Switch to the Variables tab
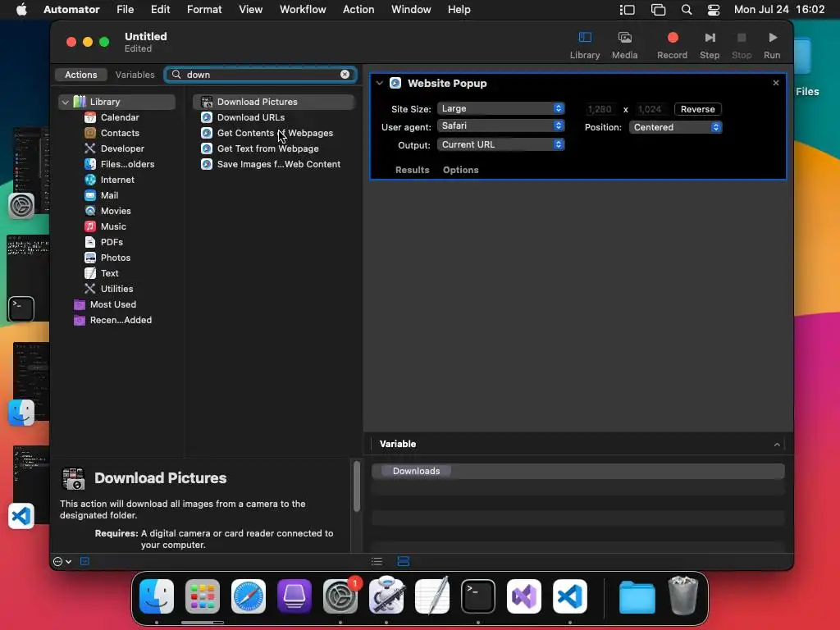Screen dimensions: 840x630 coord(135,75)
